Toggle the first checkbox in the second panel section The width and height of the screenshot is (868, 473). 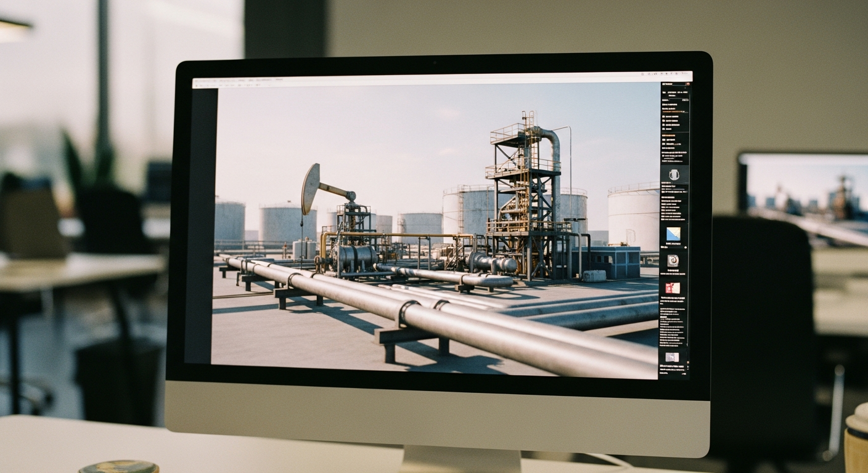(663, 139)
